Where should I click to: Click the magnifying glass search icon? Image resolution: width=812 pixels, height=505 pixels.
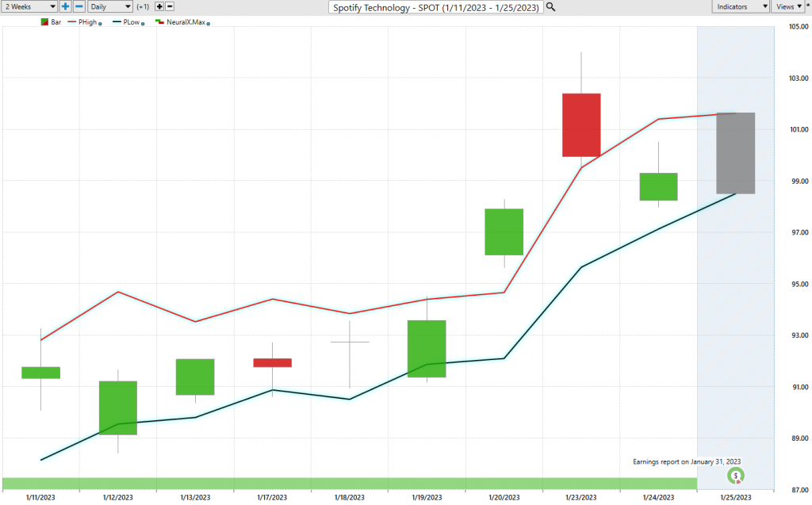click(x=551, y=6)
